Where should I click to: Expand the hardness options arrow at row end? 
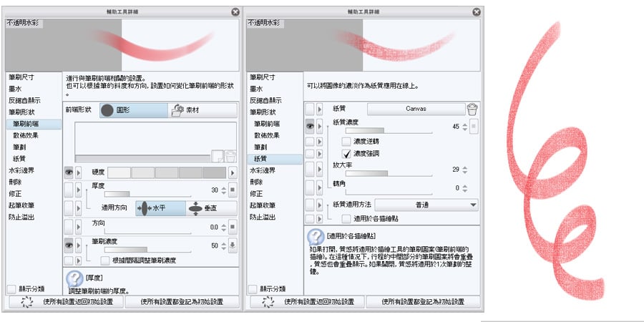(232, 172)
